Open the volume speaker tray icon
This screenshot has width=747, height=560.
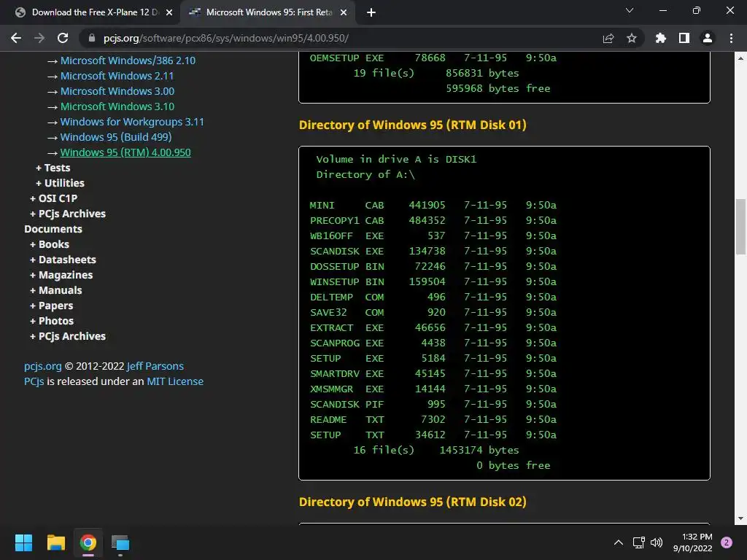click(657, 542)
